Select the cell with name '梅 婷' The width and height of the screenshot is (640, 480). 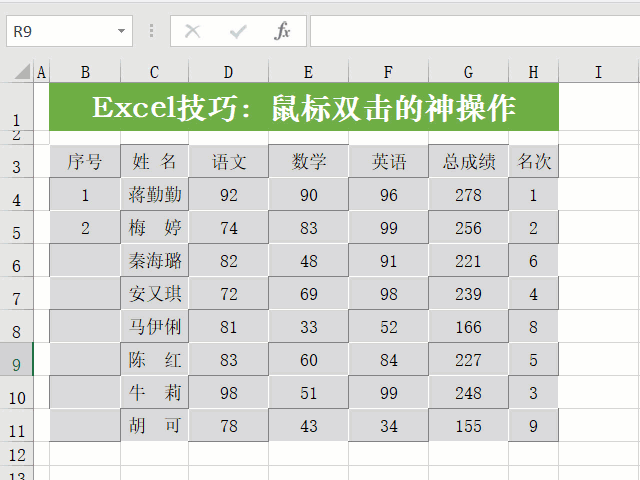click(x=154, y=227)
